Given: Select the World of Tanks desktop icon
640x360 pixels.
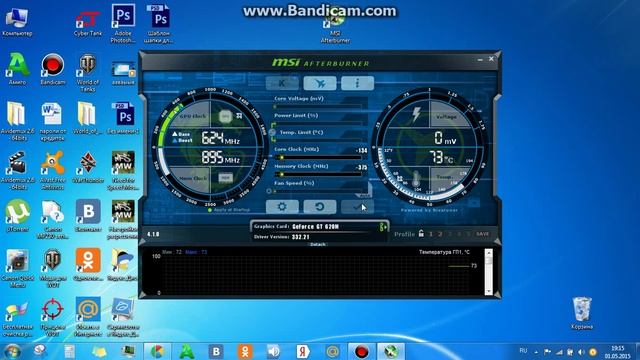Looking at the screenshot, I should tap(88, 73).
